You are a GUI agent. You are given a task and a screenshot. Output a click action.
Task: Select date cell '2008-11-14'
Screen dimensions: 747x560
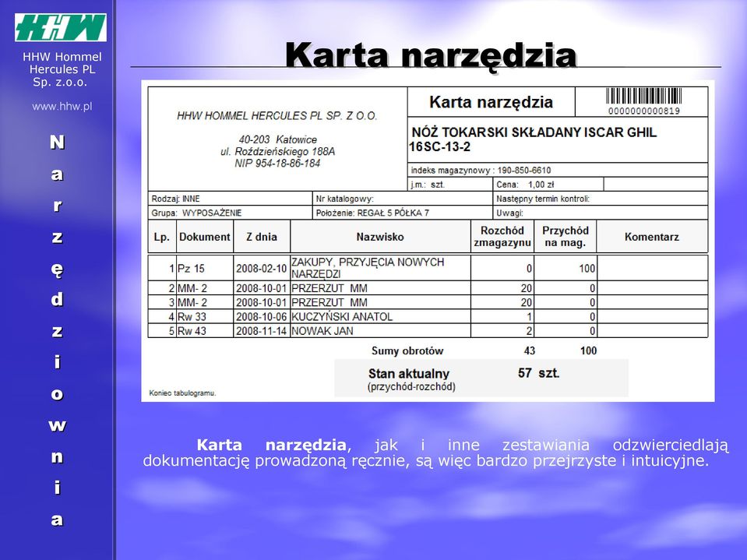point(262,331)
